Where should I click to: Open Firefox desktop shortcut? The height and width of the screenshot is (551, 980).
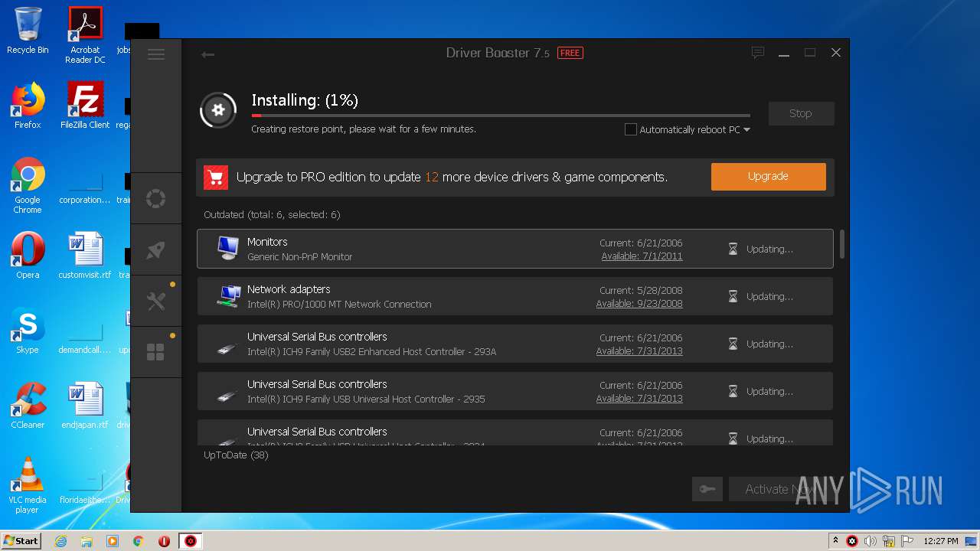[28, 106]
